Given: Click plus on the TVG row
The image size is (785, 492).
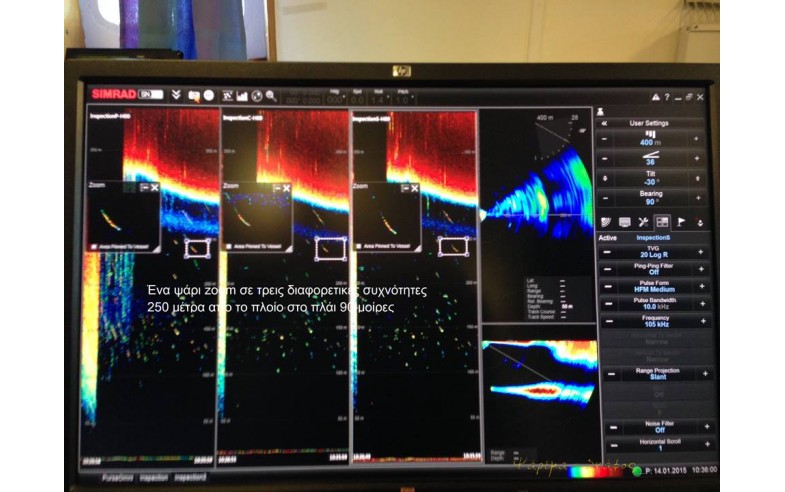Looking at the screenshot, I should [x=700, y=252].
